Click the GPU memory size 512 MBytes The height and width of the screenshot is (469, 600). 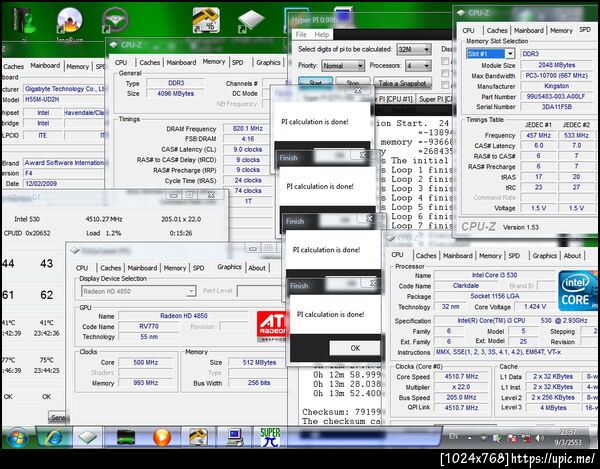pos(259,362)
